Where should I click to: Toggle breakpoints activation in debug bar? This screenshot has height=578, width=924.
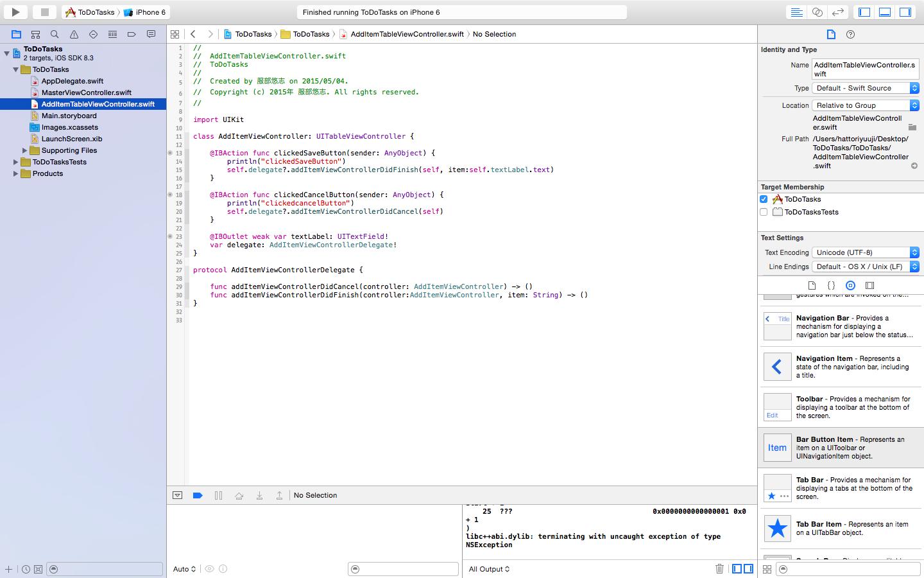coord(198,495)
